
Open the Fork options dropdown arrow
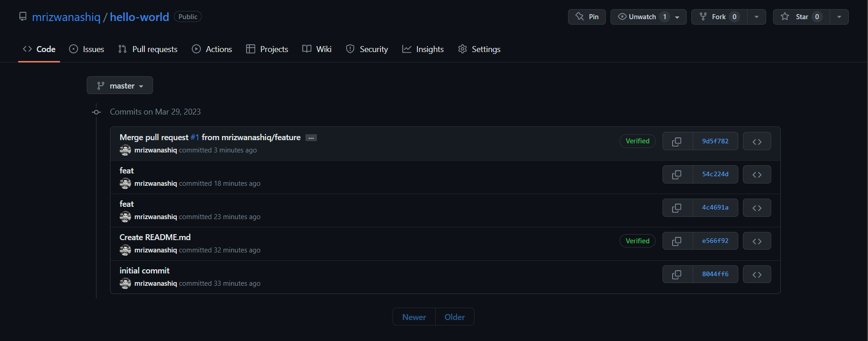(757, 17)
